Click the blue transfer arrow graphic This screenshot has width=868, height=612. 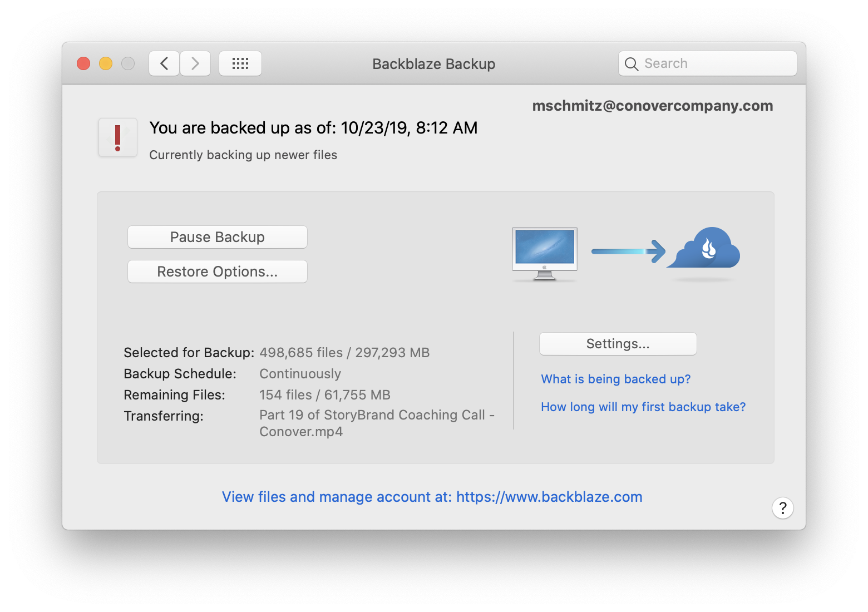628,251
